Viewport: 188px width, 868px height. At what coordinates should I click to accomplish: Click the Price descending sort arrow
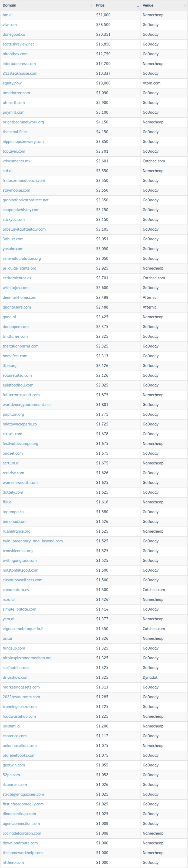tap(138, 6)
